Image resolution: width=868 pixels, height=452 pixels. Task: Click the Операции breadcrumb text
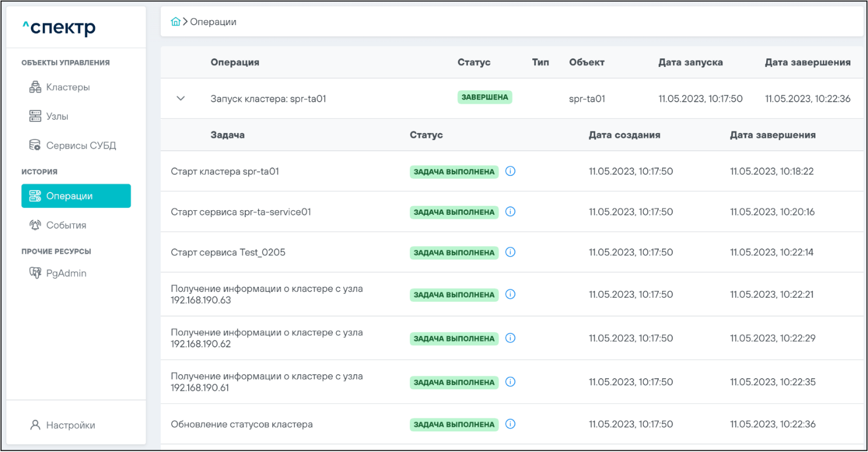pyautogui.click(x=213, y=22)
